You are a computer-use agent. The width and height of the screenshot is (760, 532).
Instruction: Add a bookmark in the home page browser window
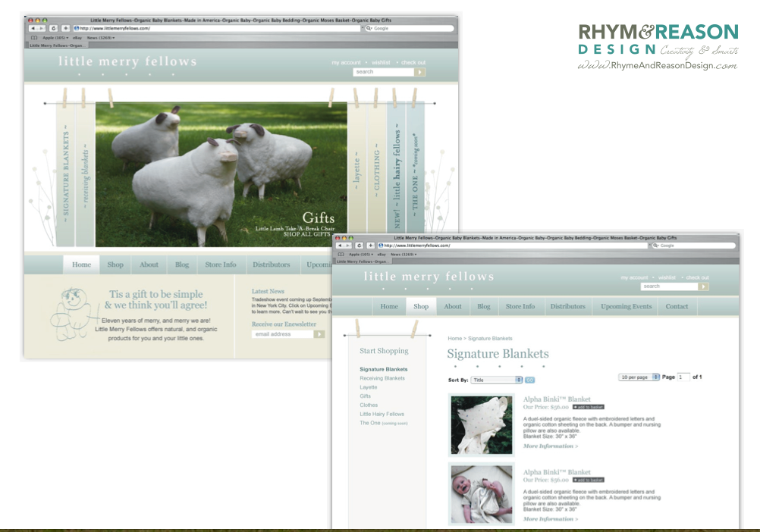(65, 29)
